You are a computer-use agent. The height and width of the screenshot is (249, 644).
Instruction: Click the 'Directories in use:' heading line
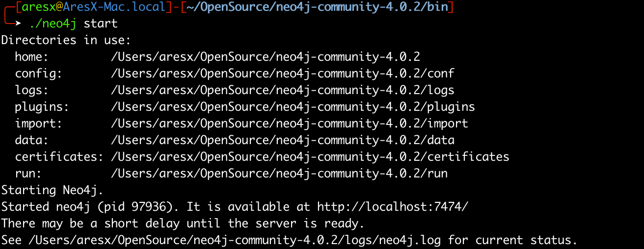tap(66, 40)
